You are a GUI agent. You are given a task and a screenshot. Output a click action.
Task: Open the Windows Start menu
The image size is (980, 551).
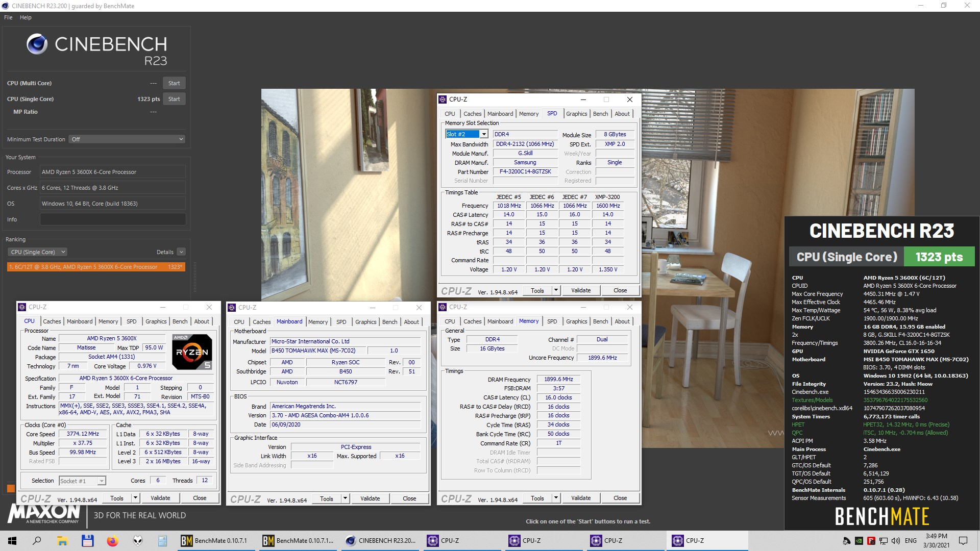tap(12, 541)
